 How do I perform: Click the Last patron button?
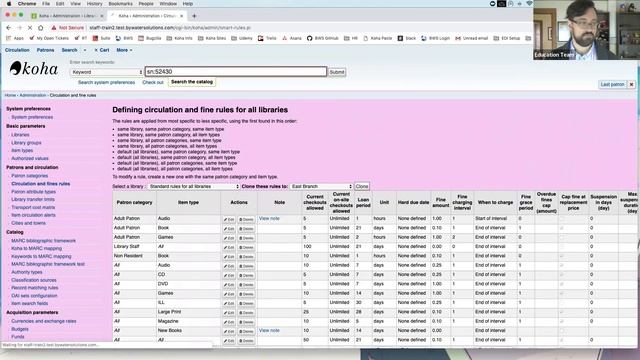(x=612, y=84)
